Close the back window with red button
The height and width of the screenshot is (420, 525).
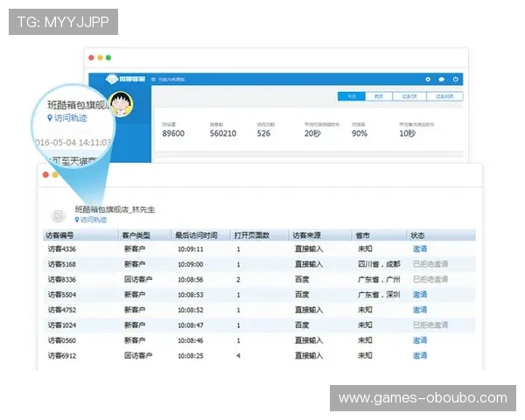pos(91,58)
